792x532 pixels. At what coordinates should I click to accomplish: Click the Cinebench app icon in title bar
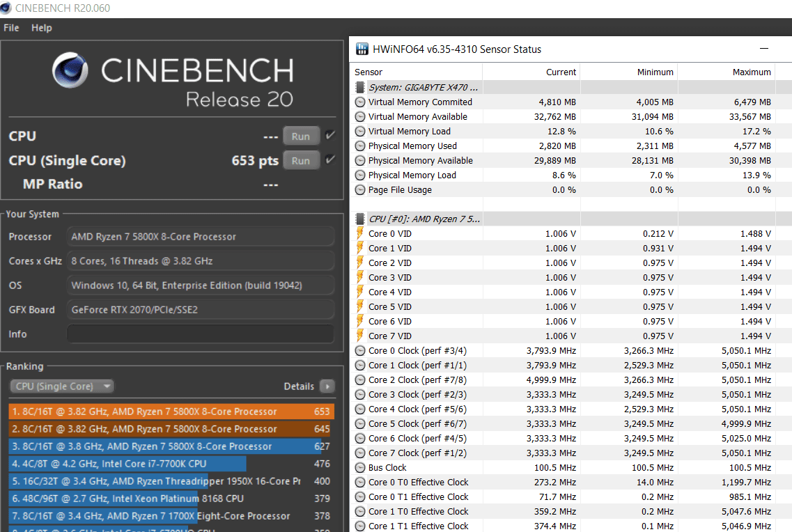(6, 8)
